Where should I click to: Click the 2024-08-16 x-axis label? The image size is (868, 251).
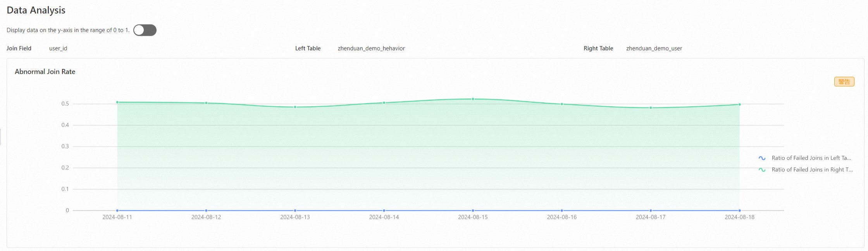point(562,217)
